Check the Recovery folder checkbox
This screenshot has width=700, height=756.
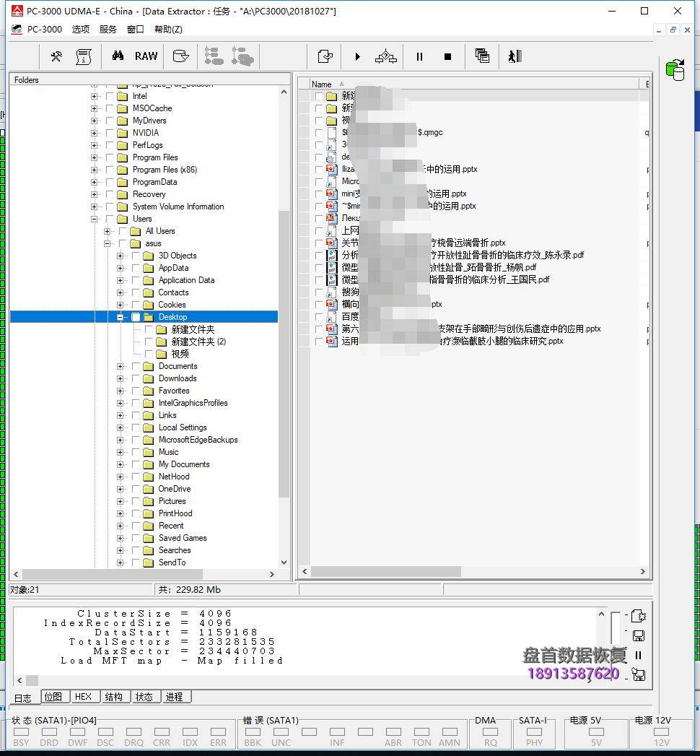[x=110, y=194]
